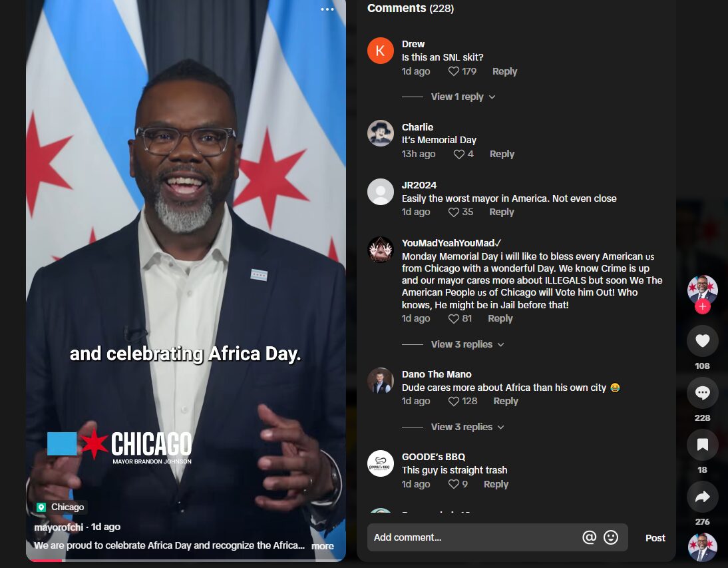
Task: Focus the Add comment text field
Action: tap(474, 537)
